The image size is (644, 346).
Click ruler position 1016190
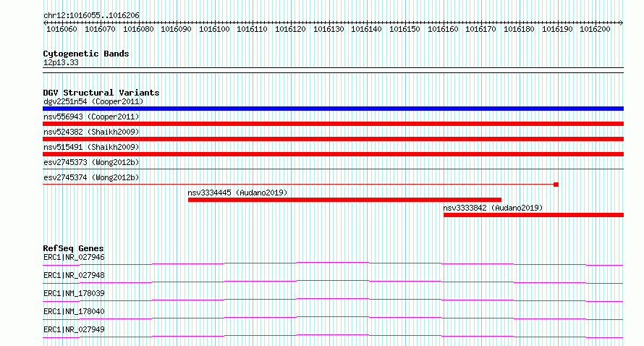click(x=557, y=29)
